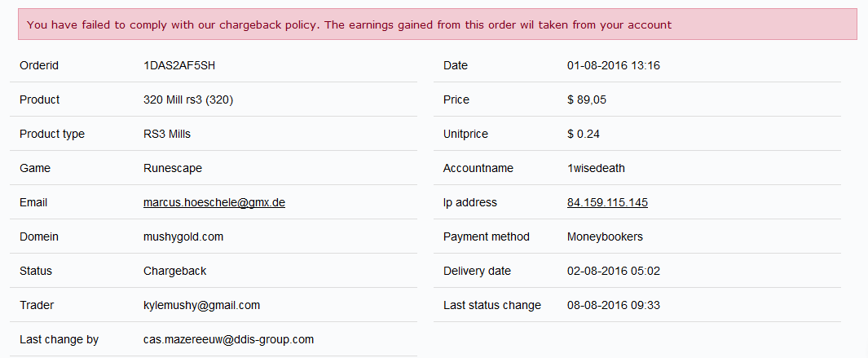Click the unit price value $ 0.24
The image size is (868, 358).
[584, 134]
